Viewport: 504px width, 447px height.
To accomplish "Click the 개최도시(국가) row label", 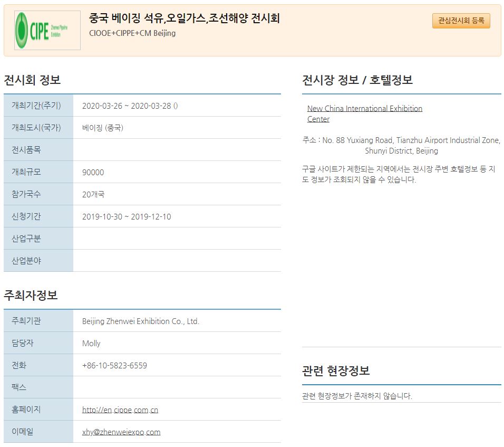I will point(36,128).
